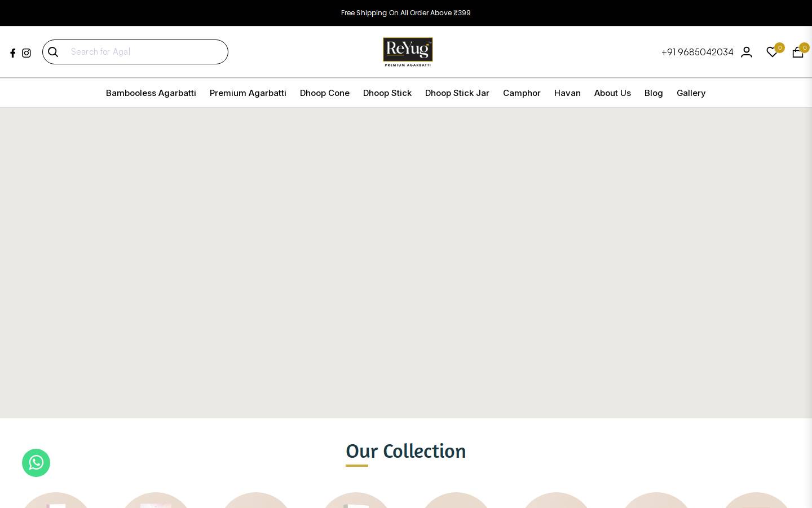812x508 pixels.
Task: Click the 'Free Shipping On All Order Above ₹399' banner
Action: pos(406,12)
